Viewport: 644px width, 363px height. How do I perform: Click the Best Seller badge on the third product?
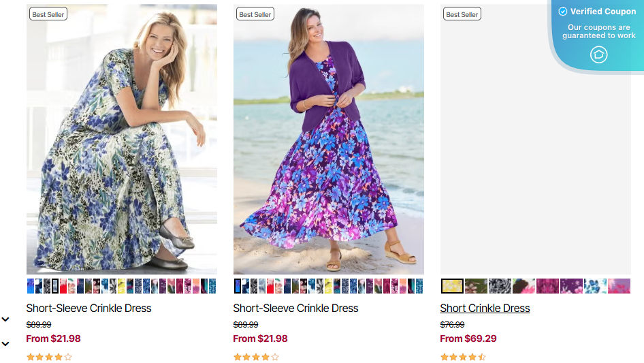(x=462, y=14)
